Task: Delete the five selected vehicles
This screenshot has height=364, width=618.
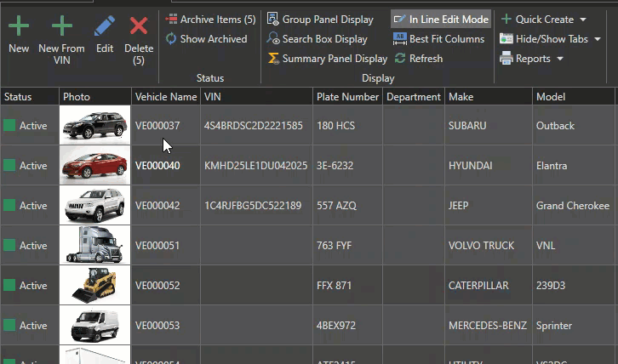Action: [139, 26]
